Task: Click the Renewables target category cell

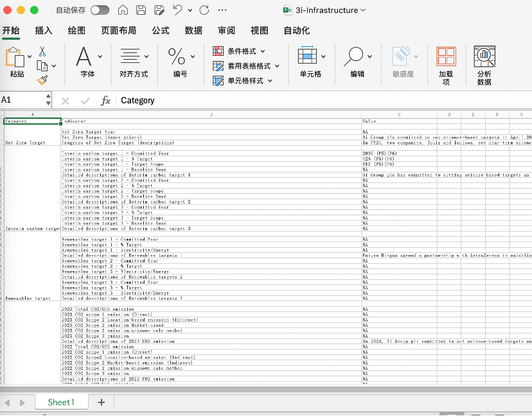Action: (32, 299)
